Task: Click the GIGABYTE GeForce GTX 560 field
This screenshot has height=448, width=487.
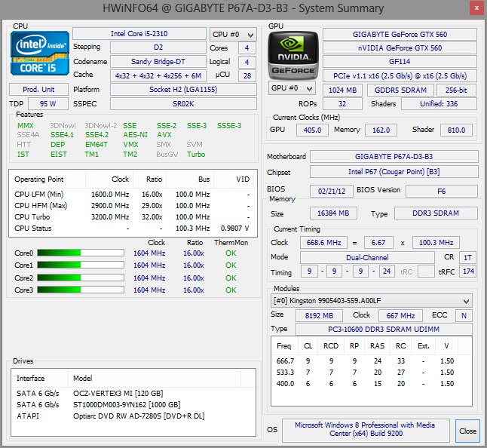Action: click(x=400, y=34)
